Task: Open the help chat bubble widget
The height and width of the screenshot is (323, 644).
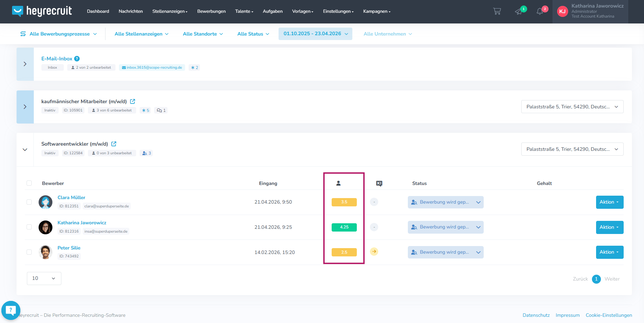Action: click(11, 310)
